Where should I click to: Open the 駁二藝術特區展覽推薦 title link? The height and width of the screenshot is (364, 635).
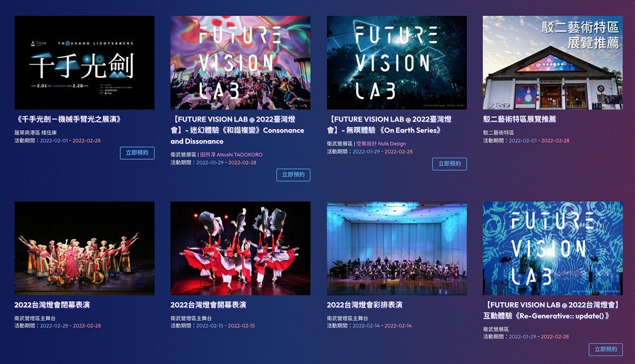tap(519, 119)
